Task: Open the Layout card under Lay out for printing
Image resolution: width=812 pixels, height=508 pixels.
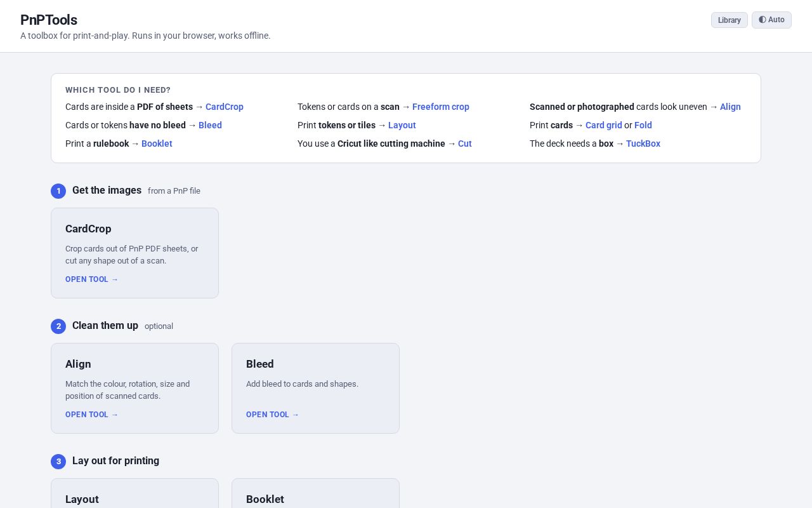Action: (134, 493)
